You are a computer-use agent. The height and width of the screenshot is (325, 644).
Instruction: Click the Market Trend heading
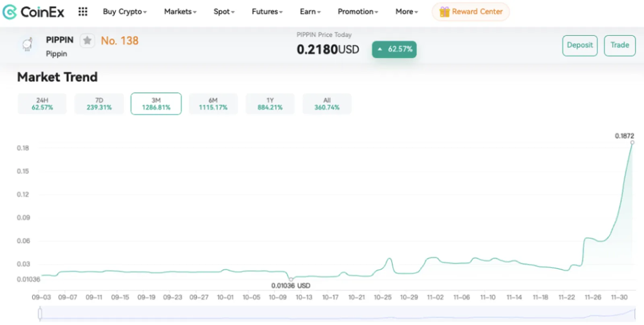point(57,77)
